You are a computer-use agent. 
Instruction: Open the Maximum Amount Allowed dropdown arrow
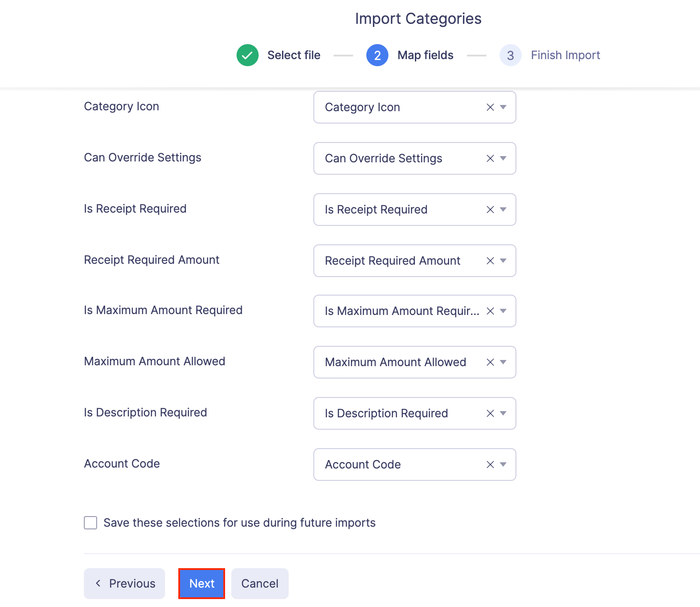click(x=503, y=362)
